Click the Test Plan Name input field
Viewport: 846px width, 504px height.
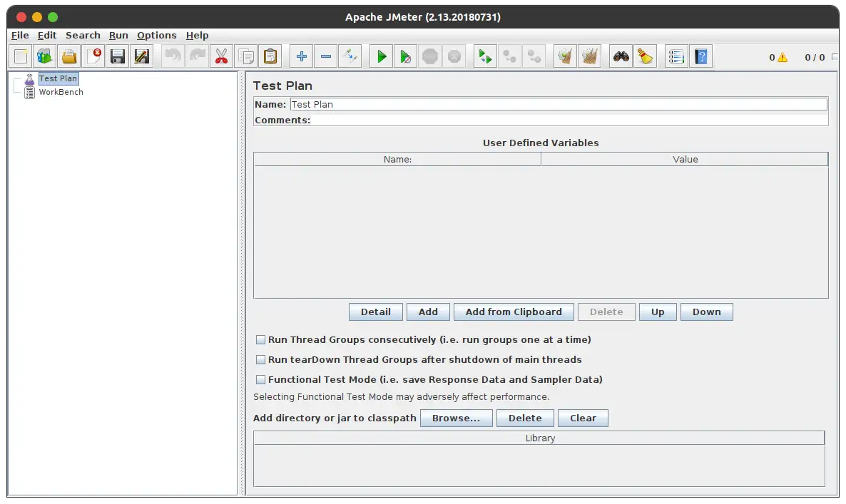pos(559,105)
